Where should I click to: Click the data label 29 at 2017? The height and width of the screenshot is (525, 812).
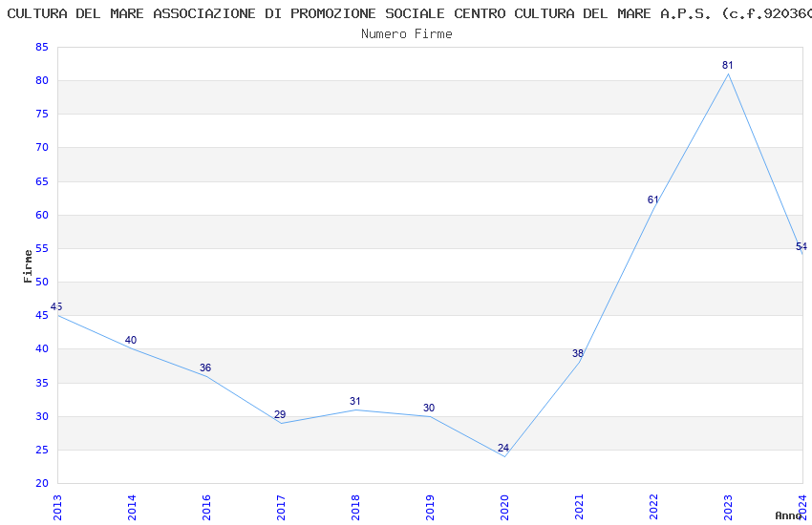[280, 415]
